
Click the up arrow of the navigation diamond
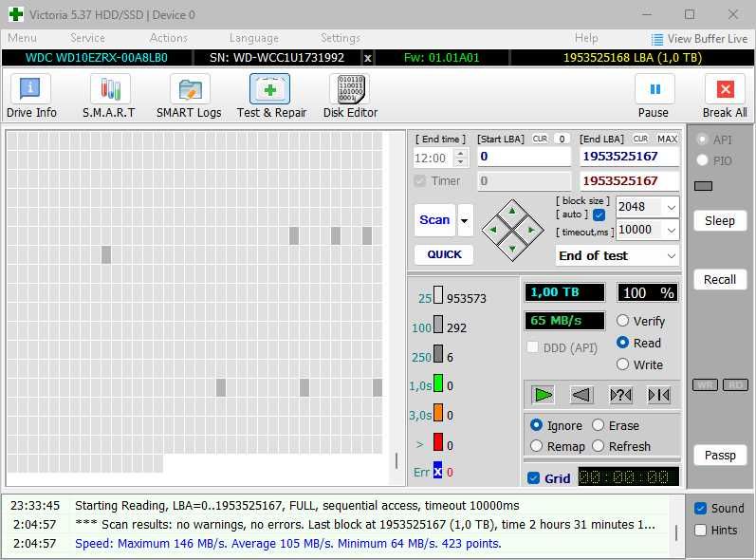pos(512,211)
